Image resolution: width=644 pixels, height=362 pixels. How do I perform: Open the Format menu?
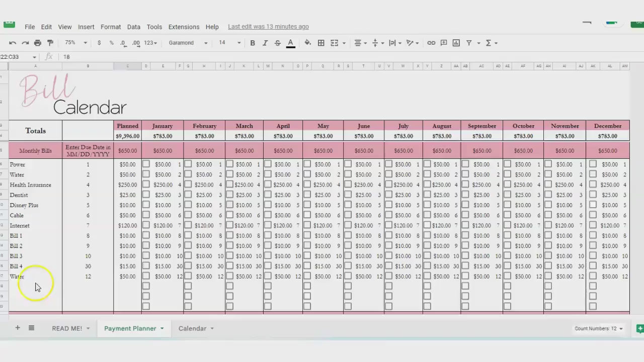coord(110,27)
